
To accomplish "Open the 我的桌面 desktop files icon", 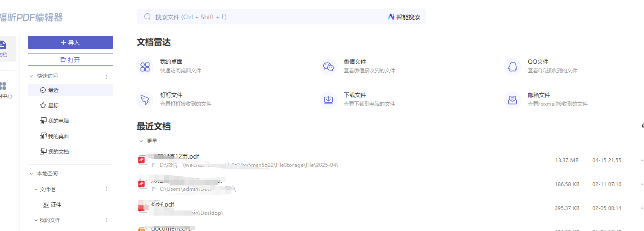I will [145, 67].
